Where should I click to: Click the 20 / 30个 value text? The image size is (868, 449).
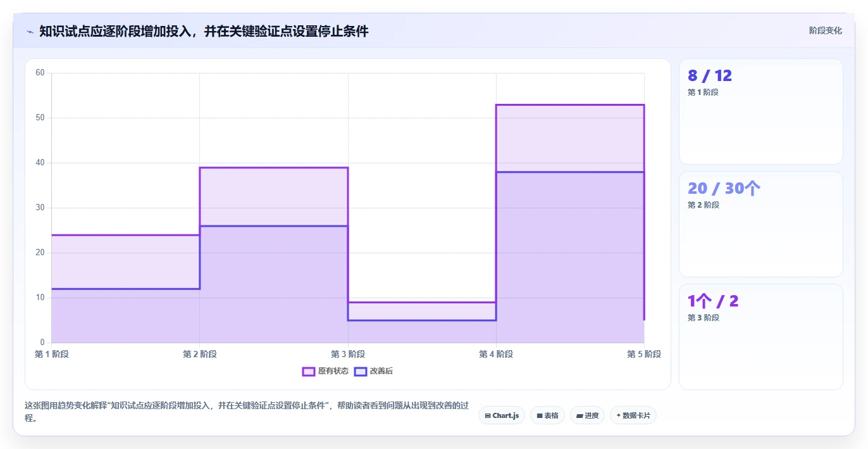(724, 189)
